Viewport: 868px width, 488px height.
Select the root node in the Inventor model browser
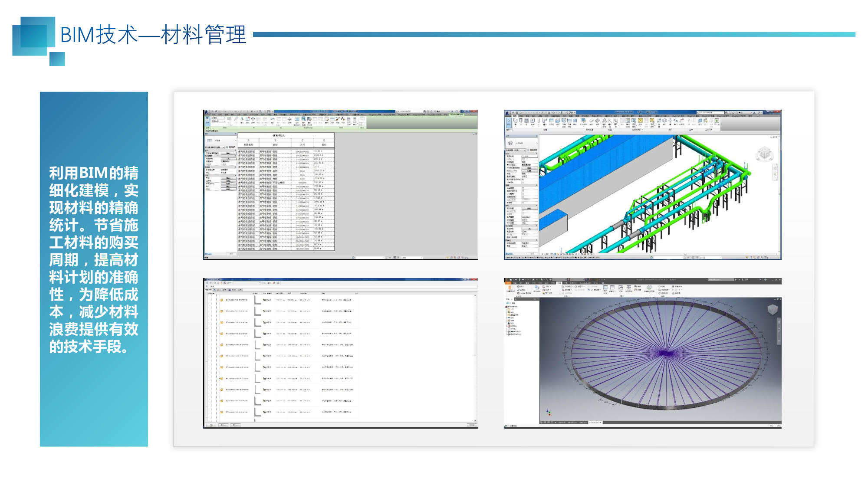click(511, 307)
